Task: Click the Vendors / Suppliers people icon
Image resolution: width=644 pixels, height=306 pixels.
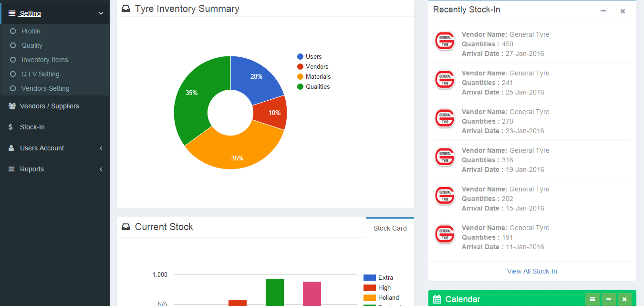Action: (x=12, y=106)
